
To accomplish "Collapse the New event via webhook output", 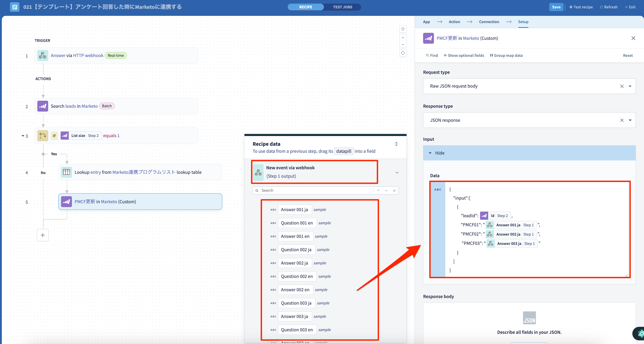I will [x=397, y=173].
